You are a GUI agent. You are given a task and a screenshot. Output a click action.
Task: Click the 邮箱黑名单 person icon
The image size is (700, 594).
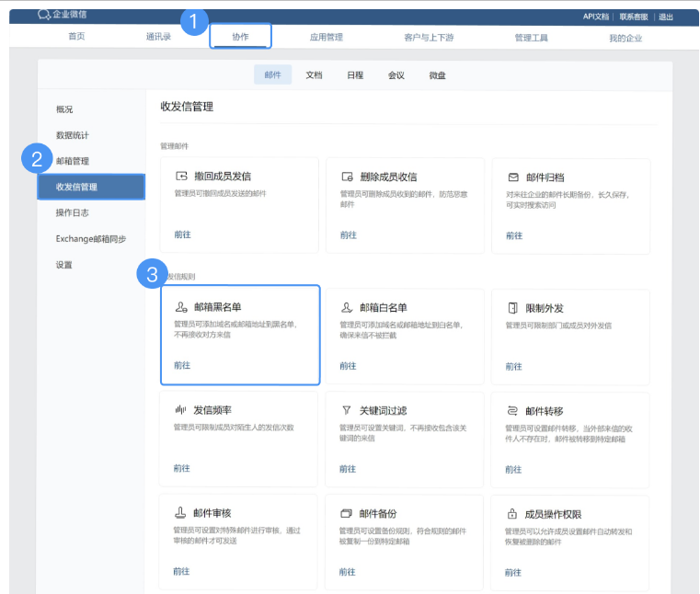click(x=180, y=307)
